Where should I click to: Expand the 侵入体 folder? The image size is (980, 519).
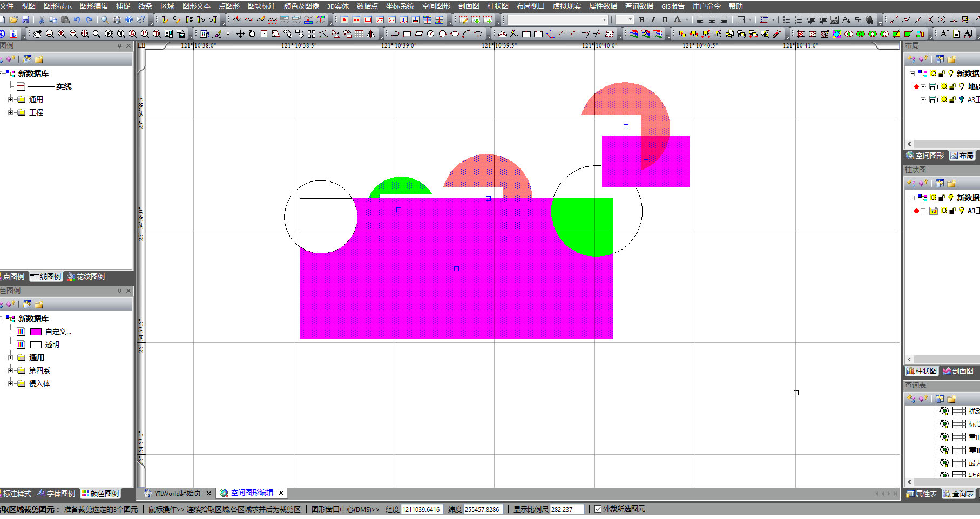point(10,383)
